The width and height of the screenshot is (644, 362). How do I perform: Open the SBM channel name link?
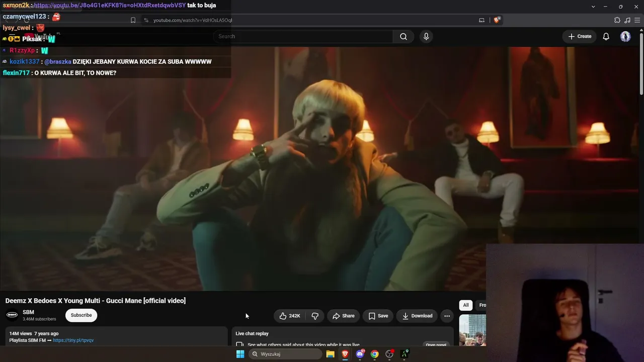pos(28,312)
